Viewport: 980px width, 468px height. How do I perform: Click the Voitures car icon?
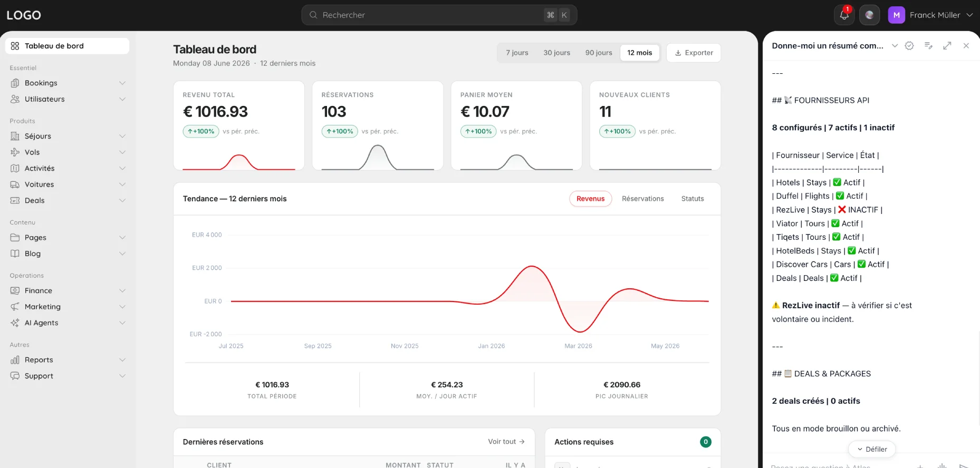(15, 184)
